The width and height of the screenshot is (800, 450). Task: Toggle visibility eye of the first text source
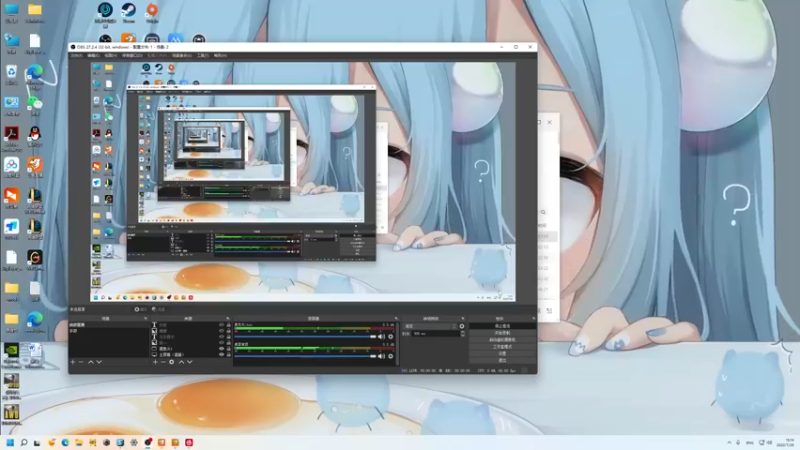(221, 324)
